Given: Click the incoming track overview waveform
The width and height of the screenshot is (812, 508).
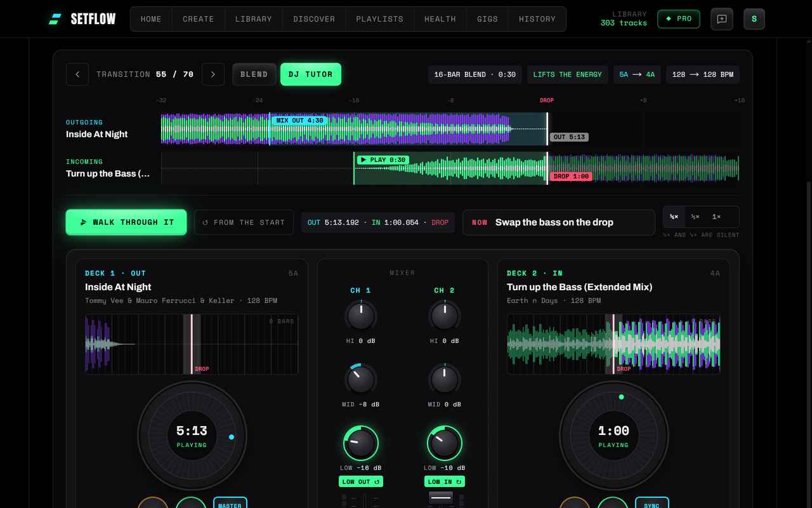Looking at the screenshot, I should (450, 168).
